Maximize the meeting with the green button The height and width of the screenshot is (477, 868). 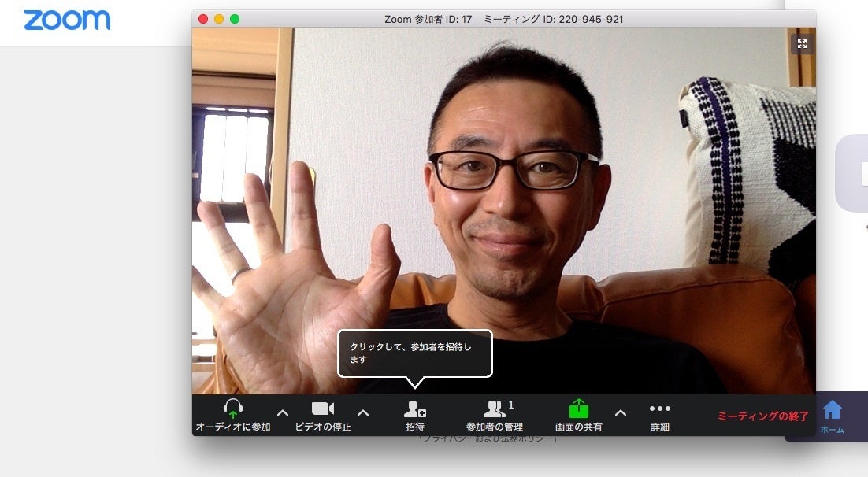[x=235, y=19]
